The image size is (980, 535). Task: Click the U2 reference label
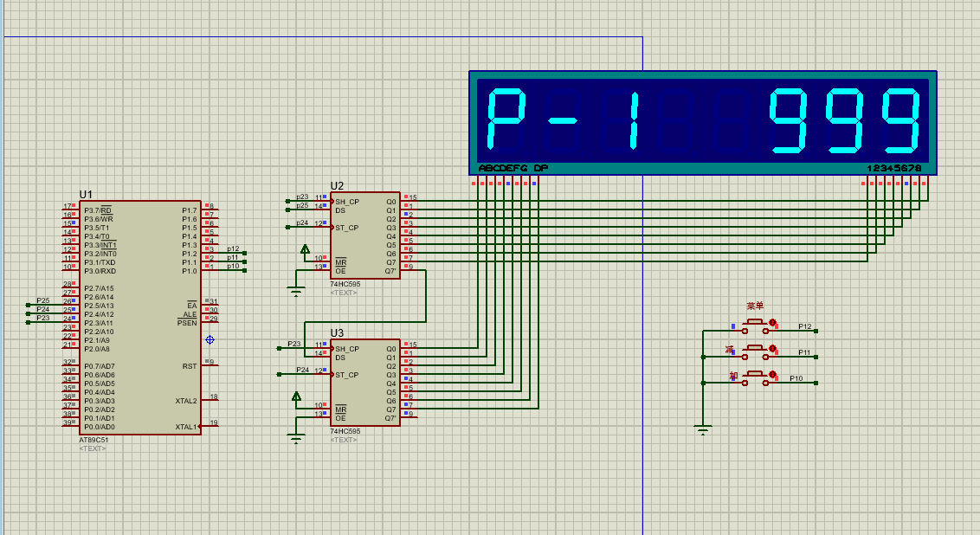coord(337,185)
